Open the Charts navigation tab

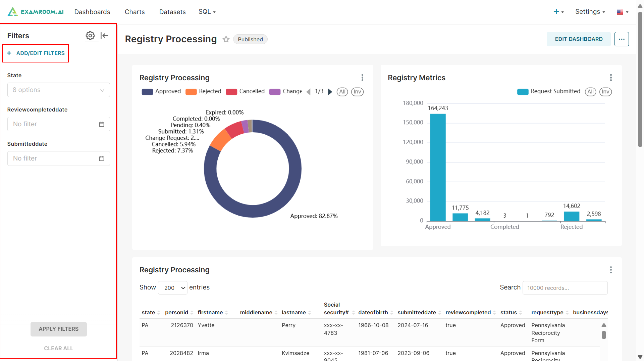pyautogui.click(x=135, y=12)
